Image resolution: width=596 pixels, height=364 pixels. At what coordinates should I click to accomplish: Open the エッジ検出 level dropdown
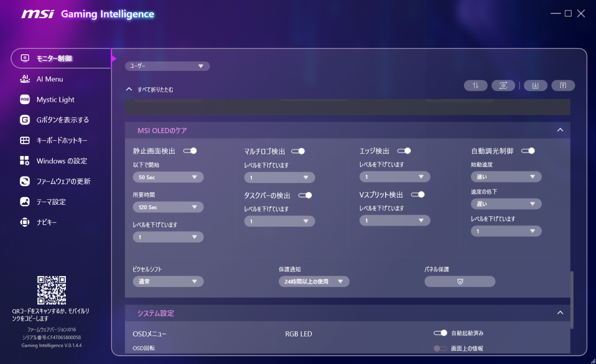click(x=395, y=177)
